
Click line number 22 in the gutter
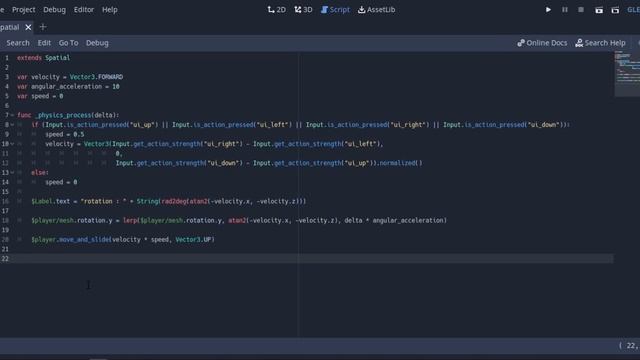click(5, 259)
